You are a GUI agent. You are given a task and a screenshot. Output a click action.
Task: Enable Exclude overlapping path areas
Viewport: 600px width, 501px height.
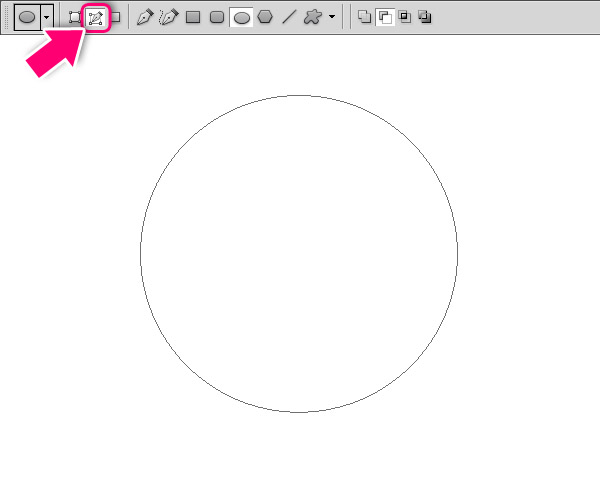click(425, 17)
